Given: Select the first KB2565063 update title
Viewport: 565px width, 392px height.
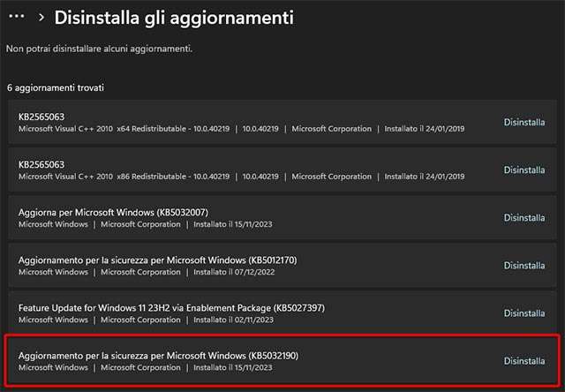Looking at the screenshot, I should click(x=41, y=117).
